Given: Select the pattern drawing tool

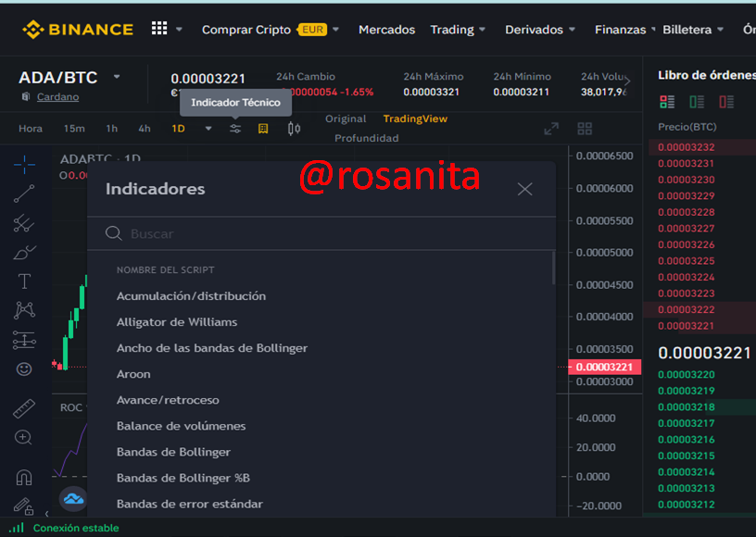Looking at the screenshot, I should (x=24, y=309).
